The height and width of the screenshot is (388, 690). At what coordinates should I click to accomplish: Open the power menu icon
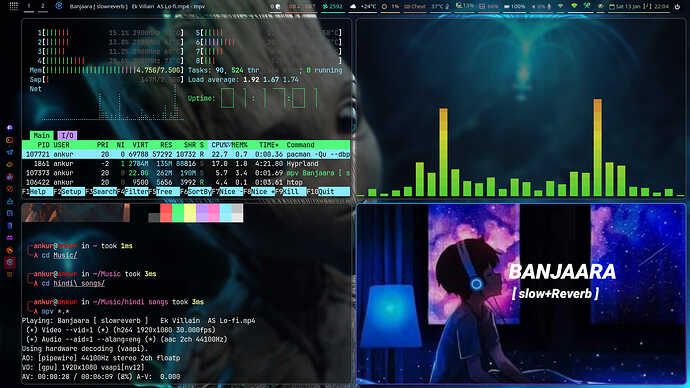[677, 7]
